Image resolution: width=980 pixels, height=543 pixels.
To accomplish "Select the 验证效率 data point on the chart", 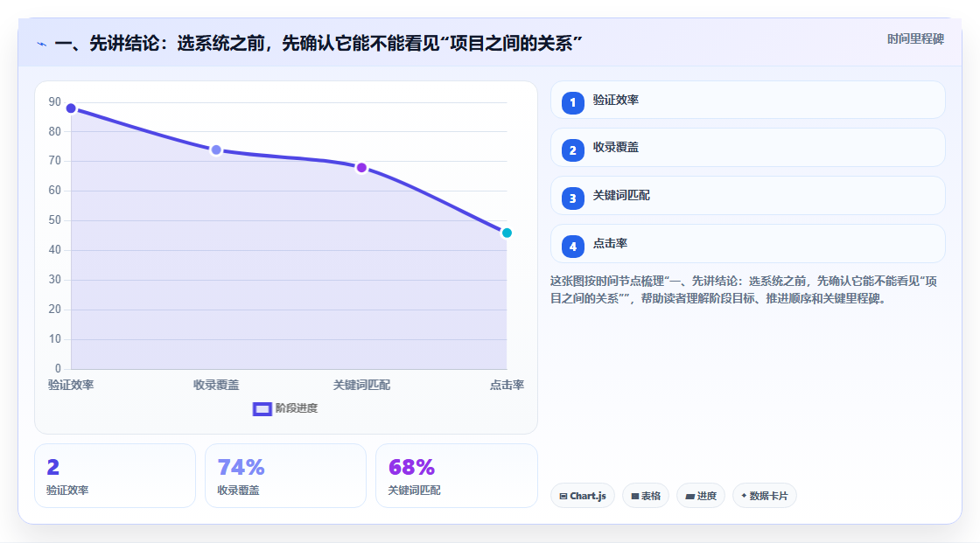I will pos(71,108).
